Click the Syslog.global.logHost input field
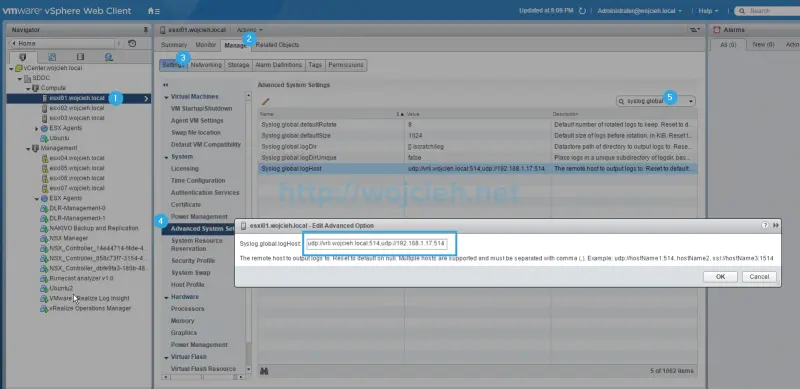Image resolution: width=800 pixels, height=389 pixels. [376, 244]
